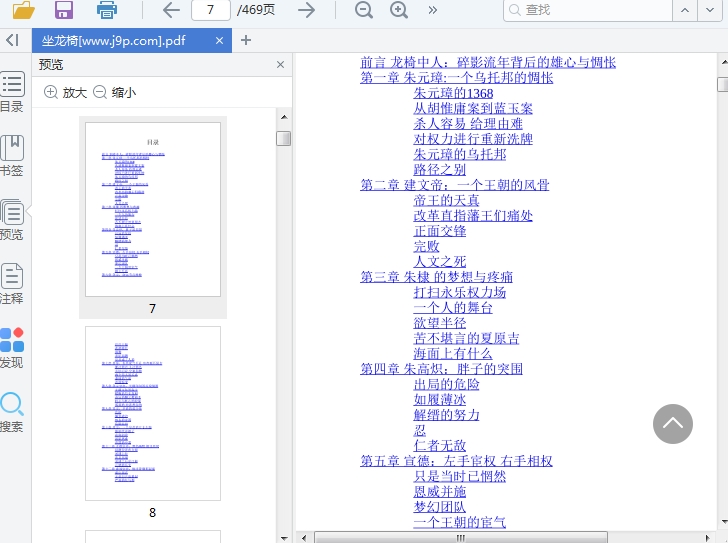728x543 pixels.
Task: Find the next search result with the down chevron
Action: pos(710,10)
